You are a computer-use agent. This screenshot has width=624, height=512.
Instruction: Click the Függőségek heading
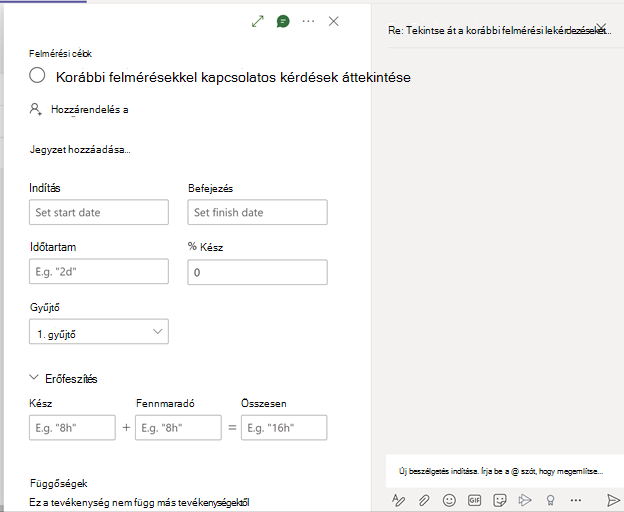pyautogui.click(x=58, y=483)
